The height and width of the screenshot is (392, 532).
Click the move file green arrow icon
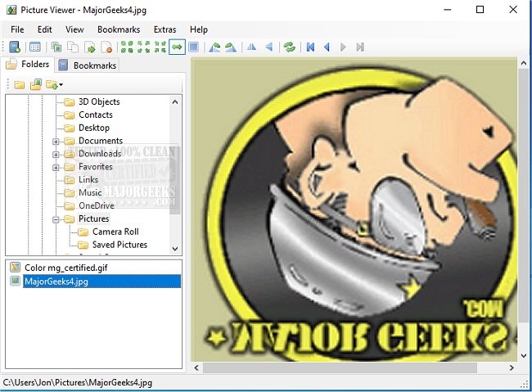pyautogui.click(x=90, y=47)
